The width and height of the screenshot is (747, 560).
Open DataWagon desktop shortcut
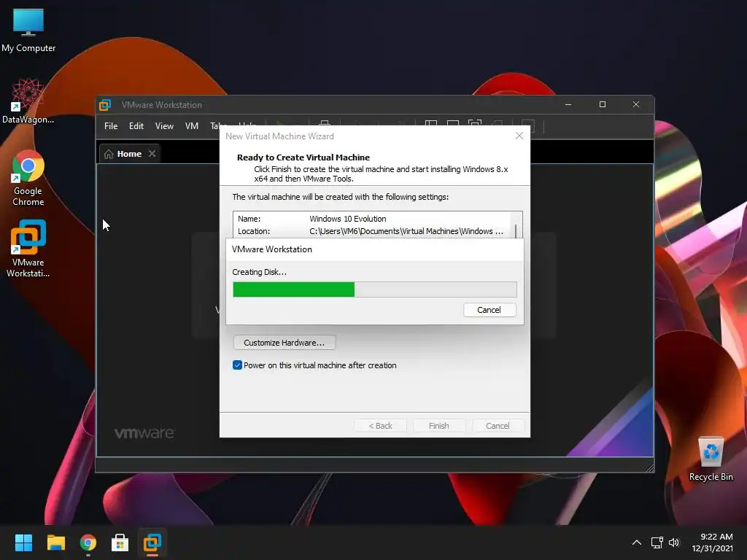point(28,101)
